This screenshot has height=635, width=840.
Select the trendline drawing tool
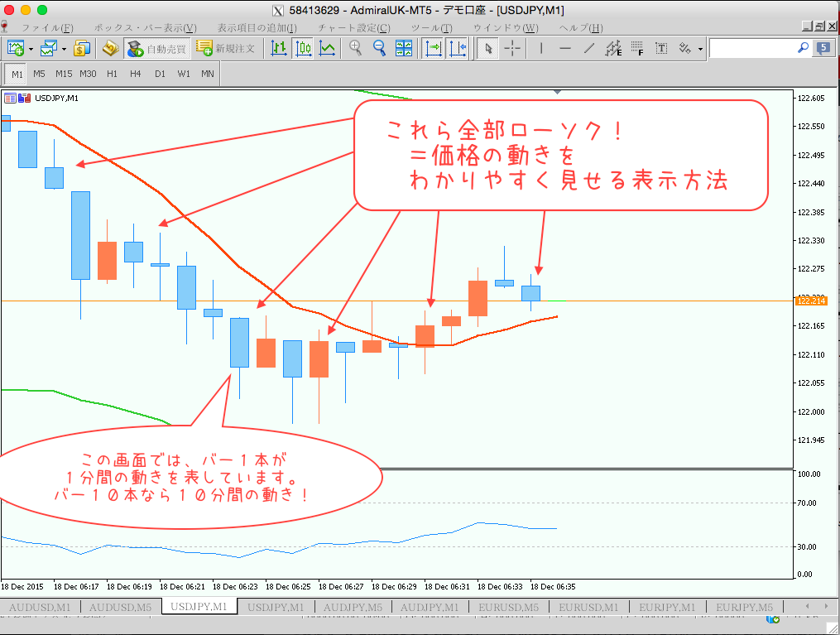(589, 48)
